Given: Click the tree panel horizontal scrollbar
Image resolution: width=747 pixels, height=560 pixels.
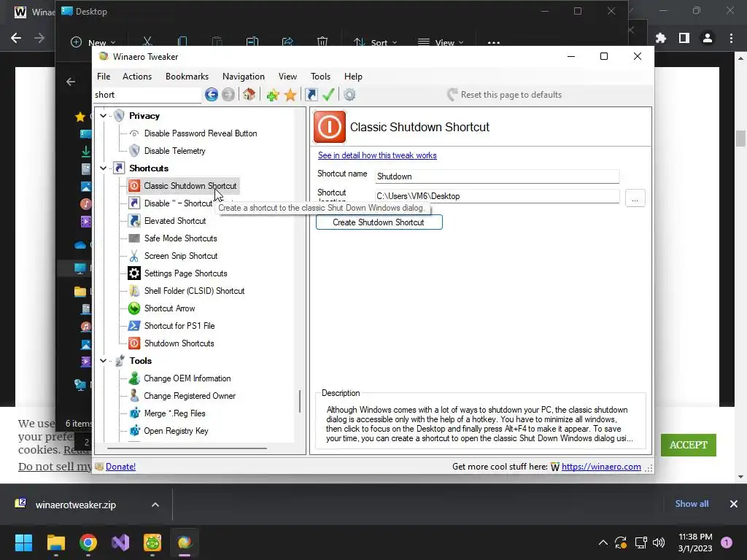Looking at the screenshot, I should pyautogui.click(x=187, y=448).
